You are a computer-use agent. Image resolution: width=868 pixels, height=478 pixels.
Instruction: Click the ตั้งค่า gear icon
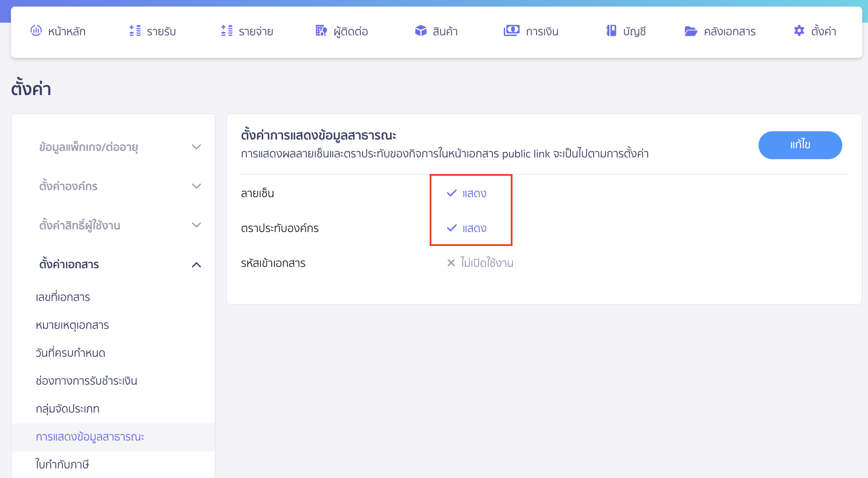click(799, 31)
